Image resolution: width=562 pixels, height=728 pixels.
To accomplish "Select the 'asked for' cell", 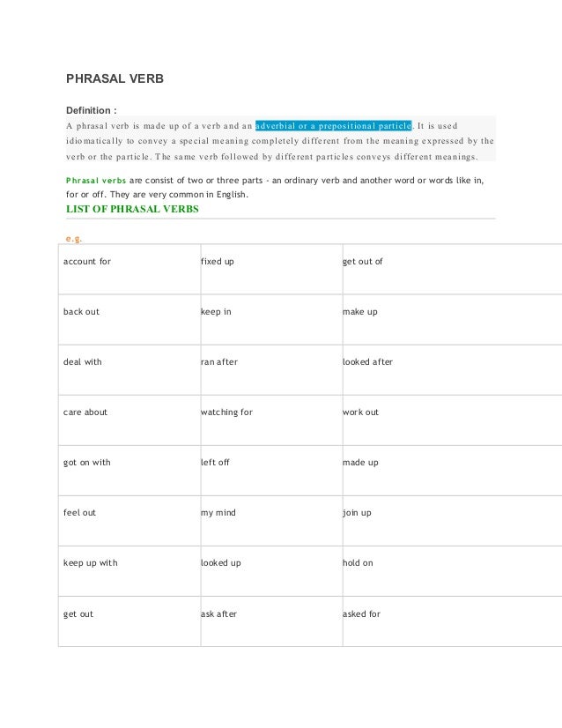I will tap(453, 621).
